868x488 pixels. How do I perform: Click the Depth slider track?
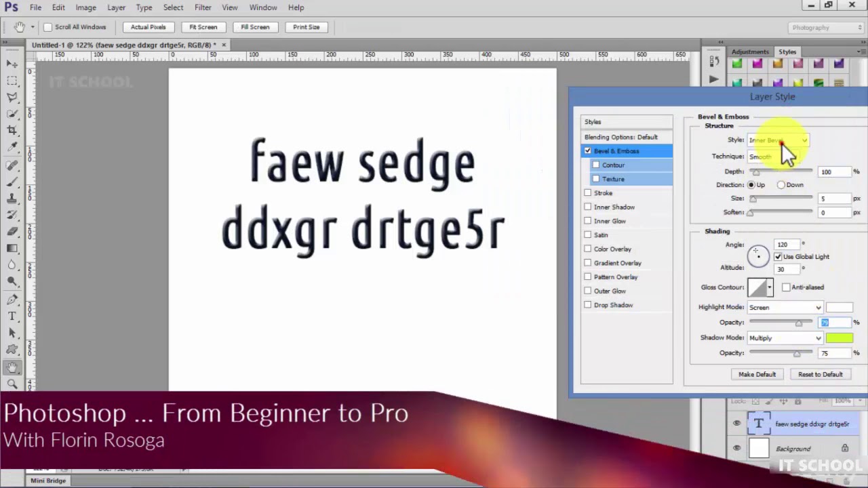point(781,171)
